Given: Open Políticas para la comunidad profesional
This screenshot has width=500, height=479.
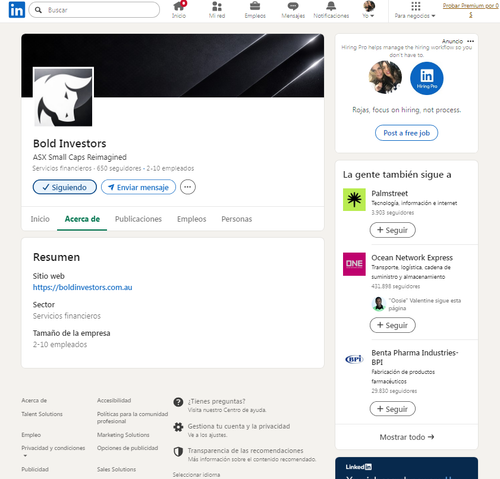Looking at the screenshot, I should pyautogui.click(x=132, y=418).
